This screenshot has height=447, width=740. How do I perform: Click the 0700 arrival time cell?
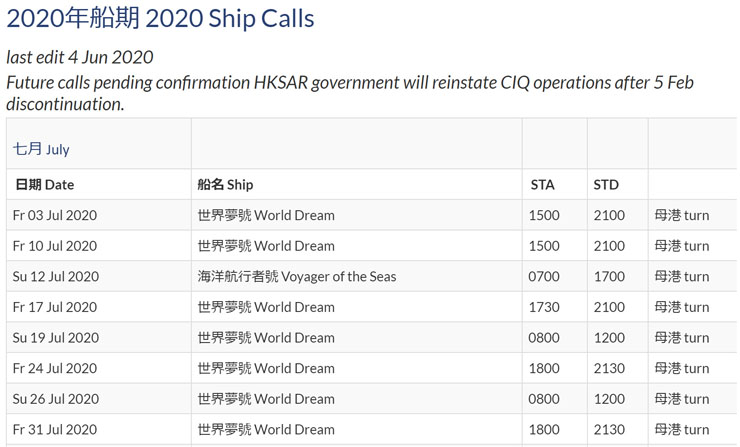pyautogui.click(x=544, y=277)
